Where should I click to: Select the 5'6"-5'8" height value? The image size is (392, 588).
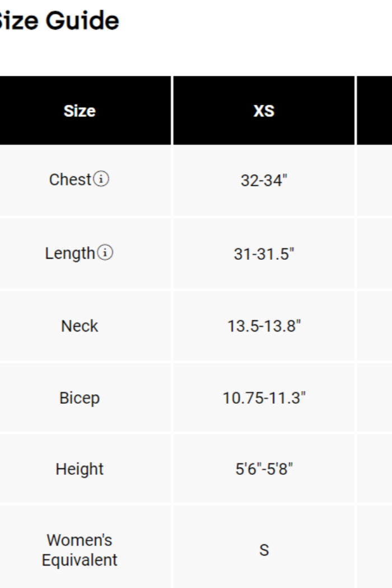pos(264,469)
